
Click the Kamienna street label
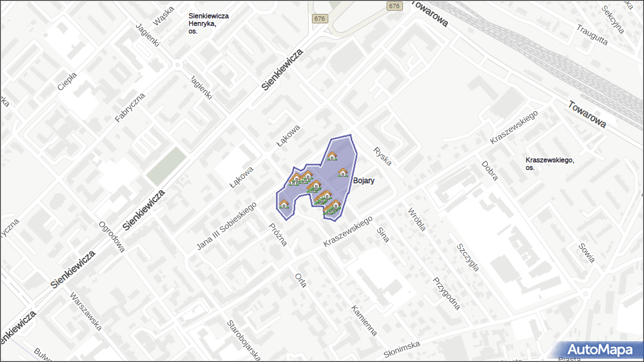tap(364, 320)
